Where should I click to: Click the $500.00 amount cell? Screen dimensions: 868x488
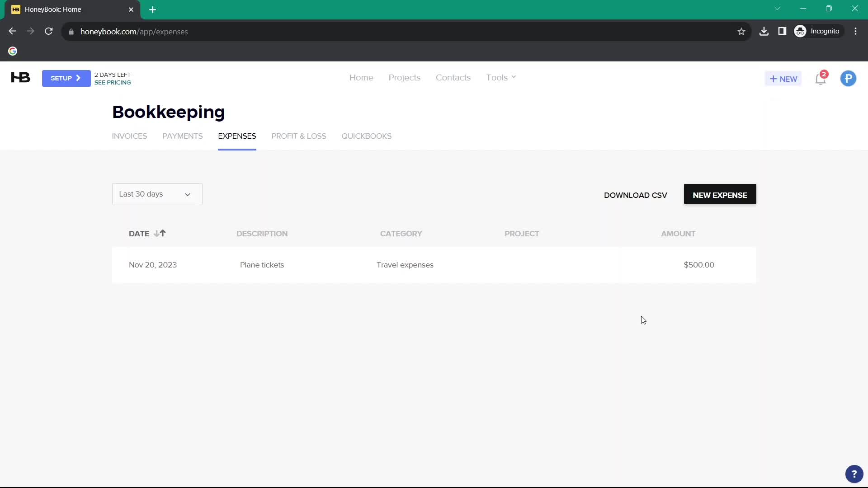tap(699, 265)
